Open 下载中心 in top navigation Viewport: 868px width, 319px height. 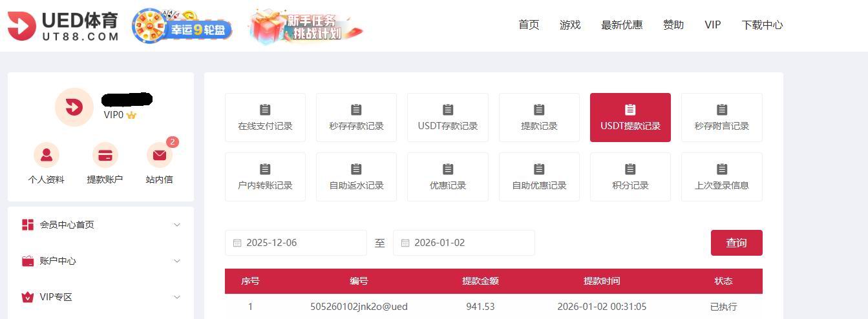click(762, 25)
